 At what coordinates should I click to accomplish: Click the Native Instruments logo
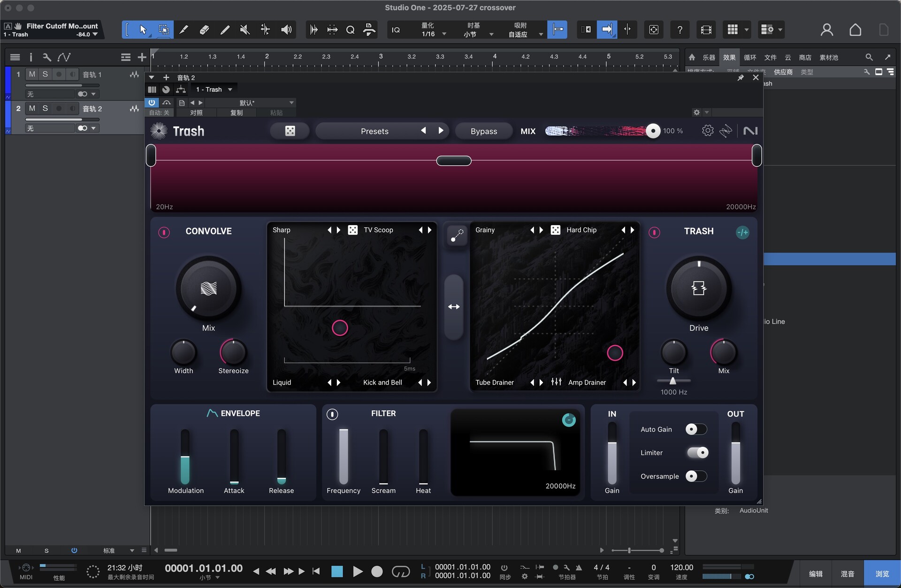point(750,131)
